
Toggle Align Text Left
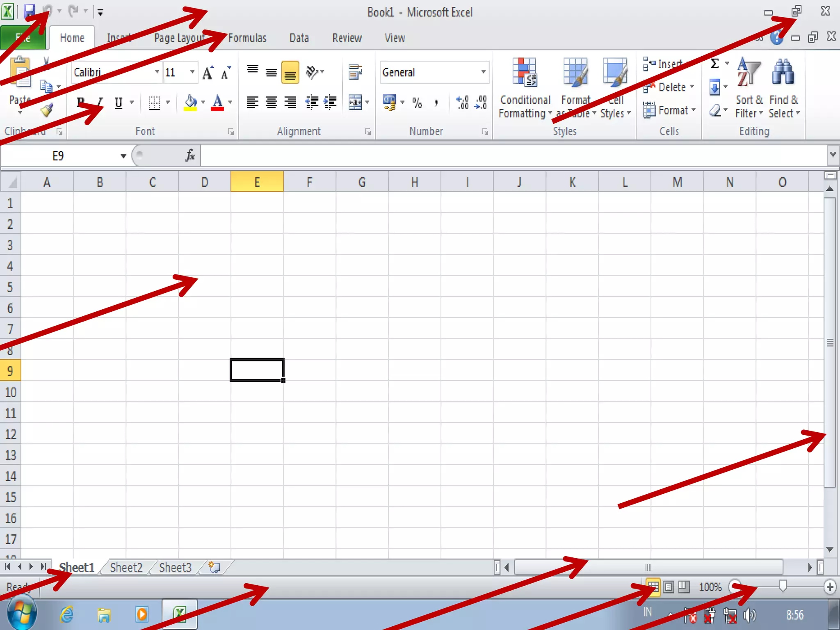[252, 102]
